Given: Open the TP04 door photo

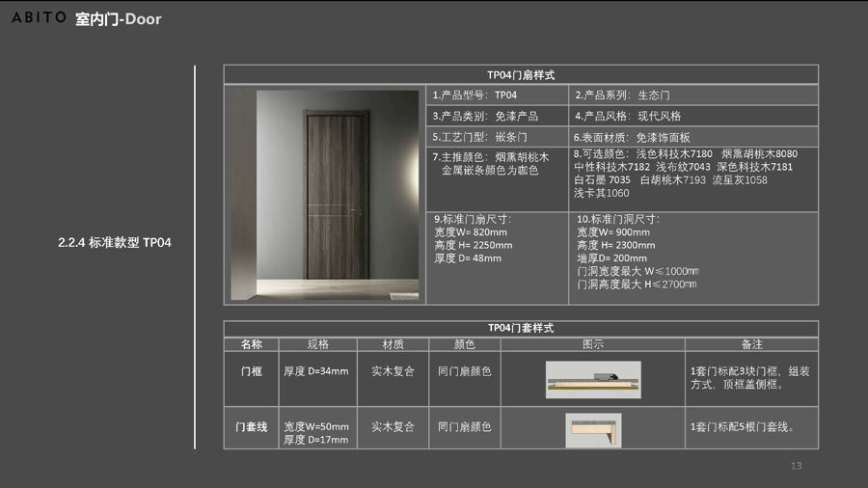Looking at the screenshot, I should pyautogui.click(x=324, y=196).
